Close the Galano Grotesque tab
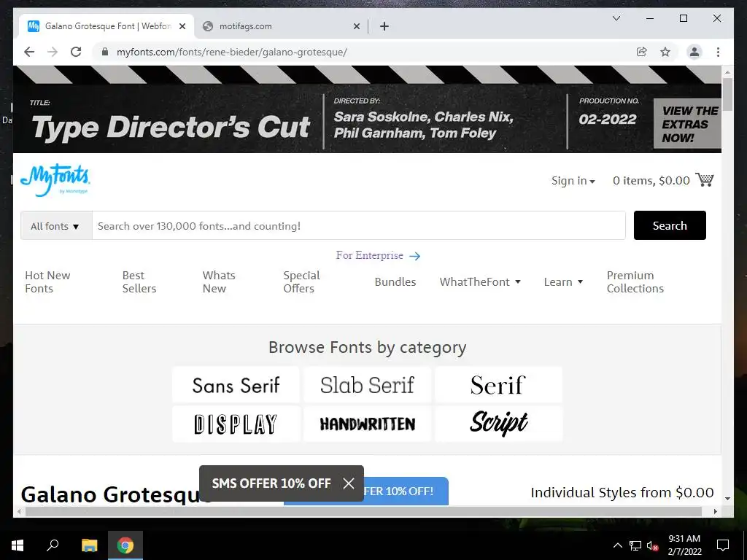The width and height of the screenshot is (747, 560). pos(182,27)
